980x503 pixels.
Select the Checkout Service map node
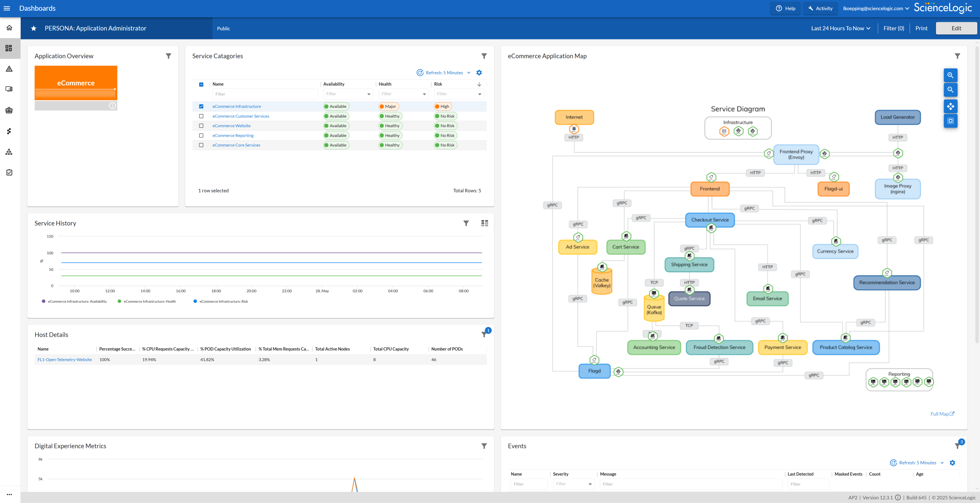(710, 220)
